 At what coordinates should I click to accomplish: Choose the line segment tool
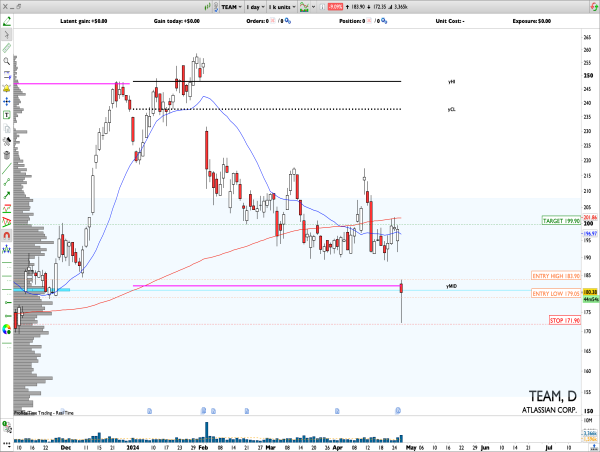pyautogui.click(x=7, y=182)
